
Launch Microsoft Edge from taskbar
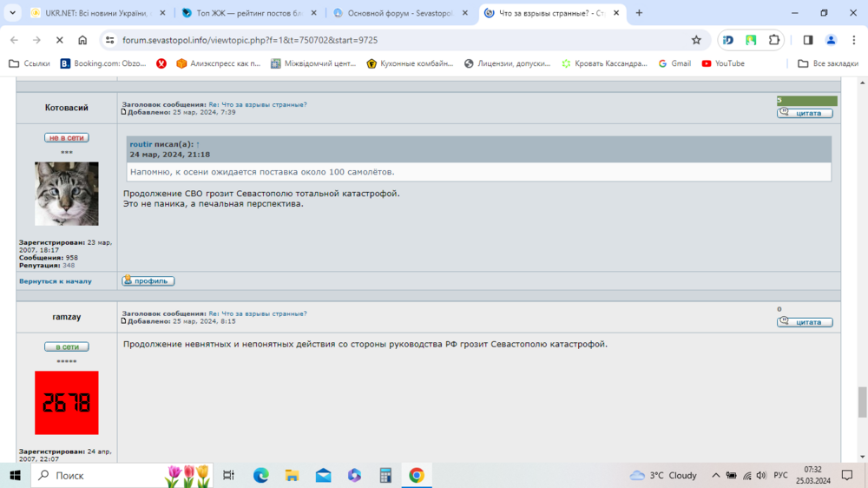[x=260, y=475]
